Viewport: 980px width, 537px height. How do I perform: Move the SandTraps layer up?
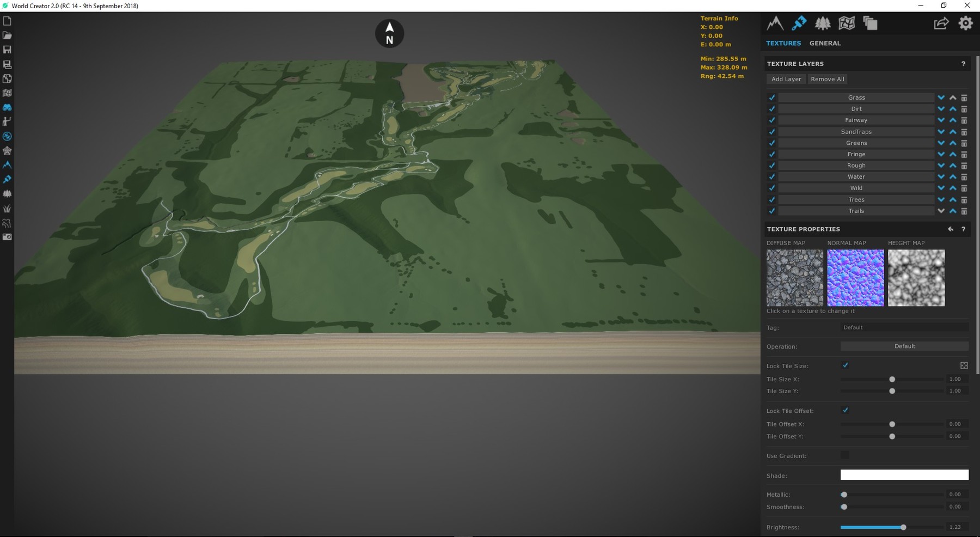pos(953,132)
